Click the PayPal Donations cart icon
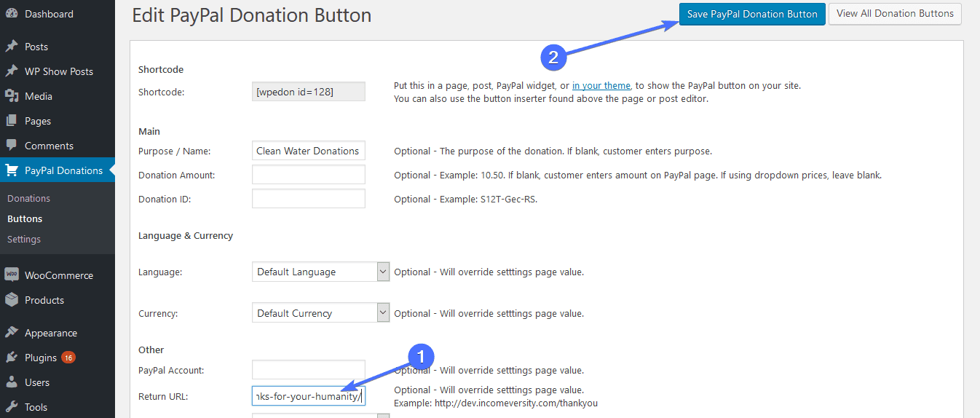 click(x=12, y=170)
